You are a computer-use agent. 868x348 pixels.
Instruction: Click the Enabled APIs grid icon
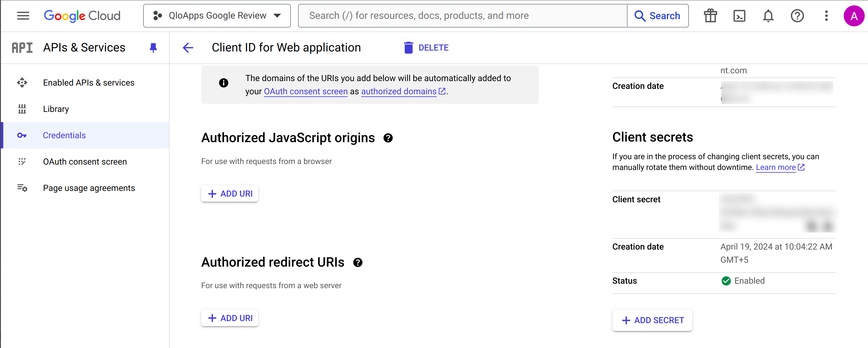click(22, 82)
